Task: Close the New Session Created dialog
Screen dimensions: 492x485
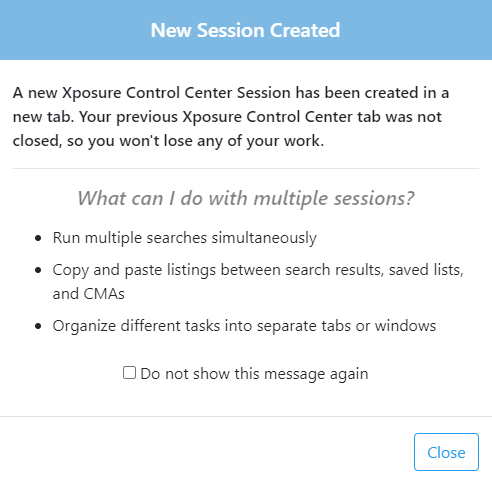Action: (446, 452)
